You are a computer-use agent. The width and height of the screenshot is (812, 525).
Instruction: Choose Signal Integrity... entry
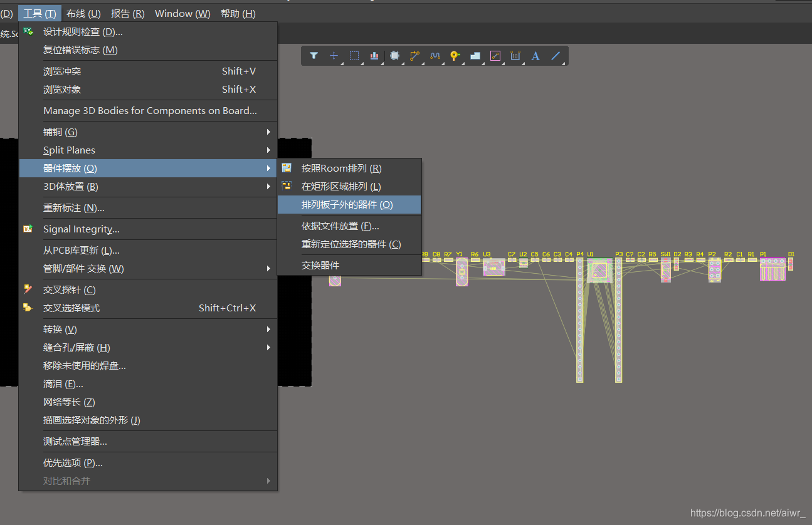click(148, 229)
